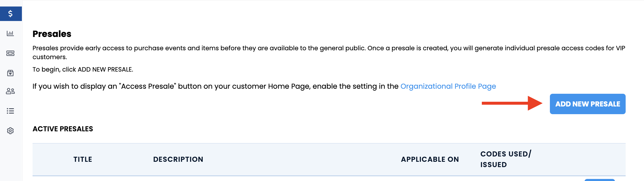Open the box with heart icon
644x181 pixels.
pos(10,73)
